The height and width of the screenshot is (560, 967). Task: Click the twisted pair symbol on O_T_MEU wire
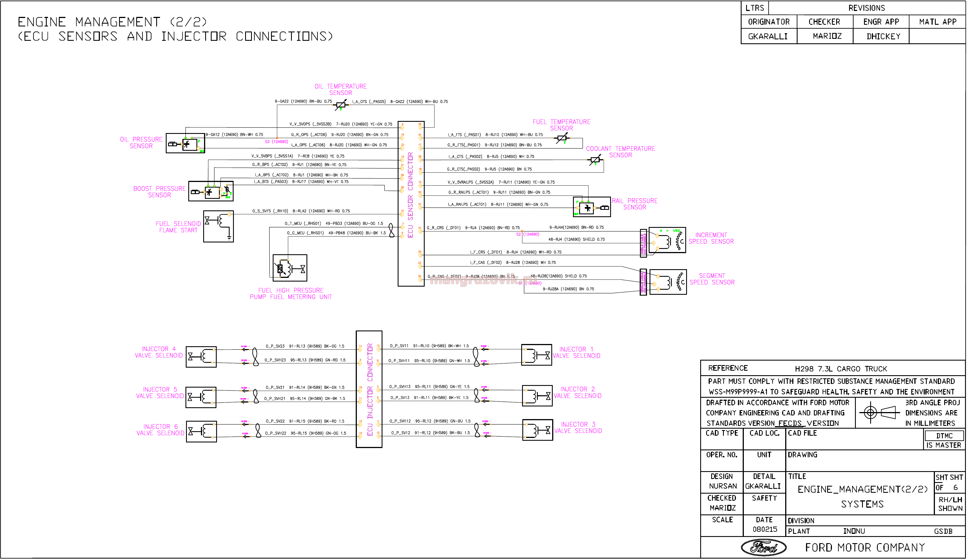391,231
